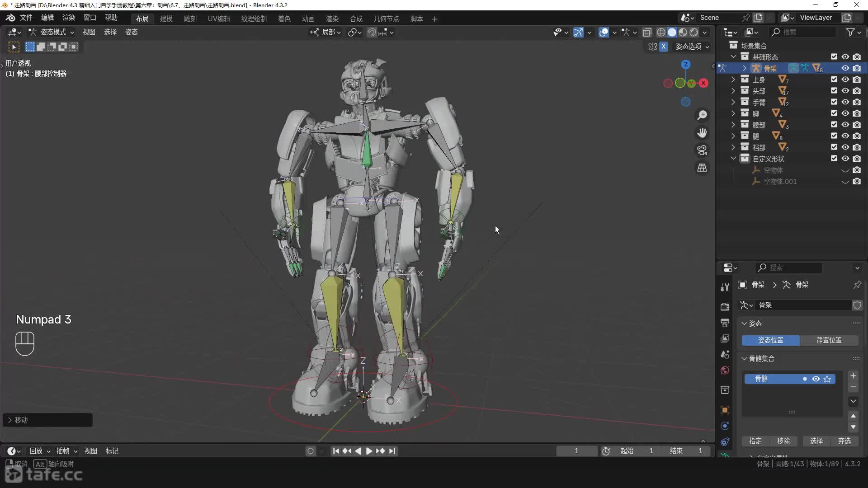The height and width of the screenshot is (488, 868).
Task: Open the Object Constraints properties tab icon
Action: click(725, 441)
